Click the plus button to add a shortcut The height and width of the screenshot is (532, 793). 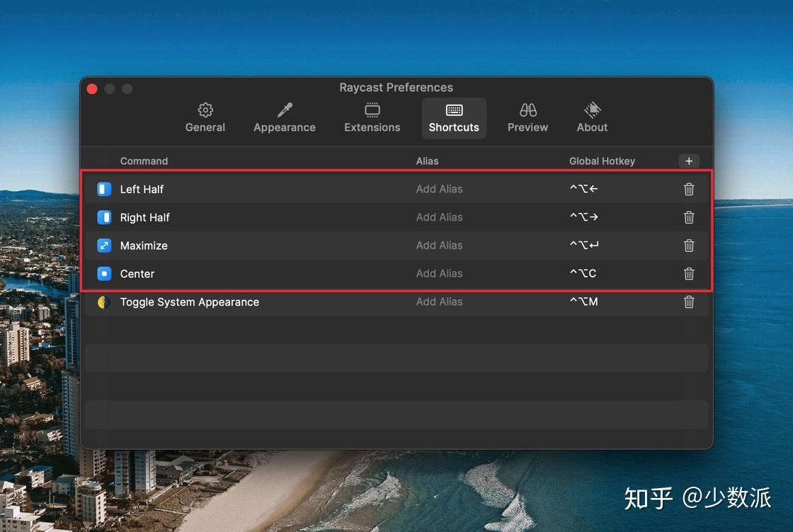click(689, 161)
